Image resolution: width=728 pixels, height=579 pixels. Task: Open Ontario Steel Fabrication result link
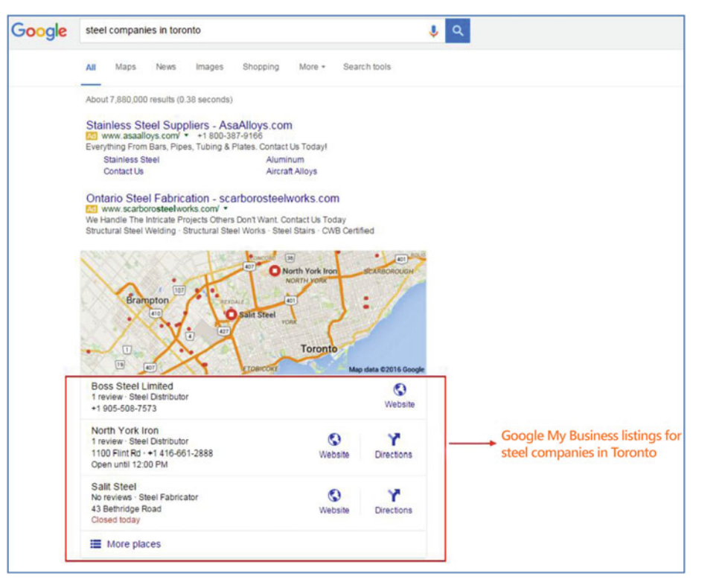coord(213,198)
